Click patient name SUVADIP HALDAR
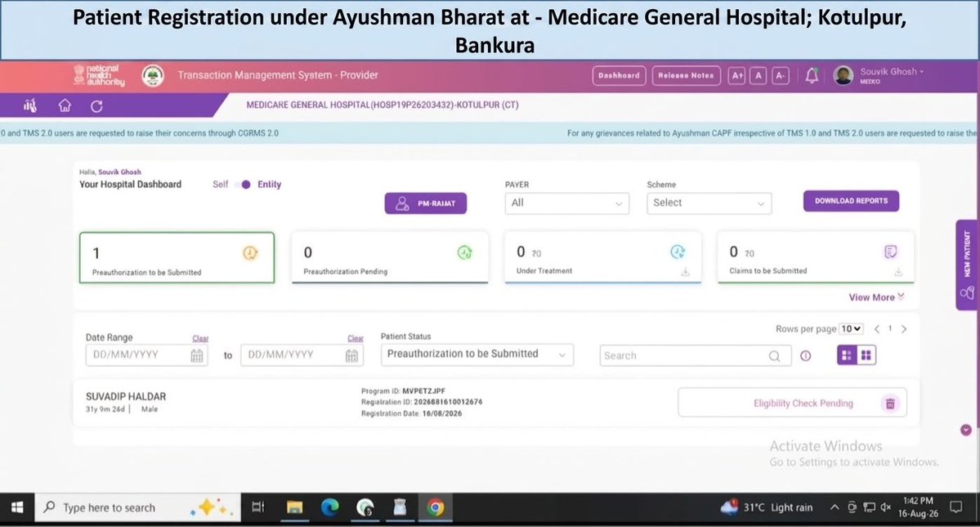The height and width of the screenshot is (527, 980). pyautogui.click(x=126, y=396)
